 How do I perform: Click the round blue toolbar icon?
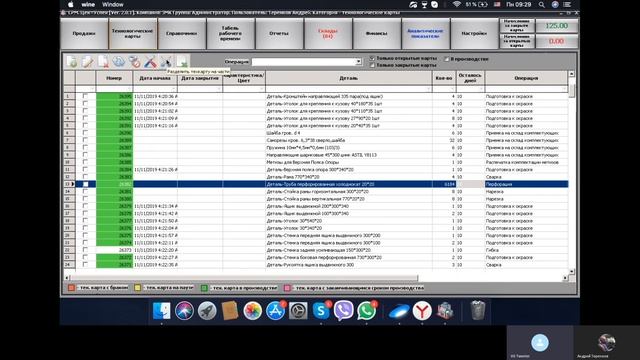[x=119, y=62]
